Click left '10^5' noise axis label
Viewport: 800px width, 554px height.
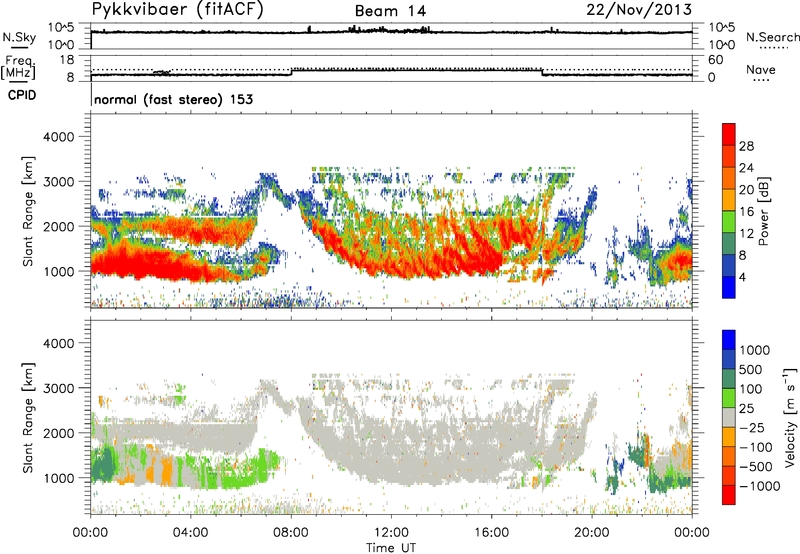tap(62, 27)
